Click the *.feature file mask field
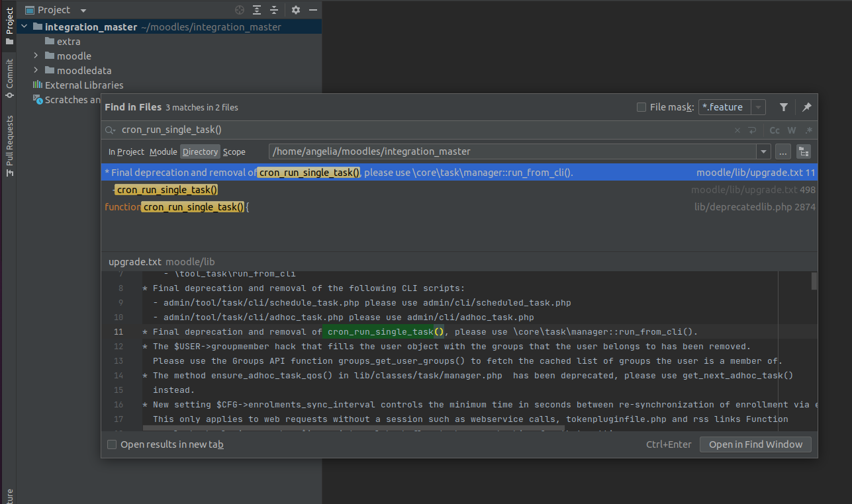Viewport: 852px width, 504px height. tap(725, 107)
